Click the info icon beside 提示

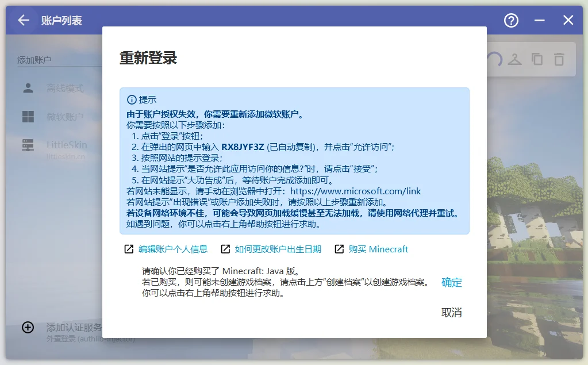pyautogui.click(x=132, y=99)
